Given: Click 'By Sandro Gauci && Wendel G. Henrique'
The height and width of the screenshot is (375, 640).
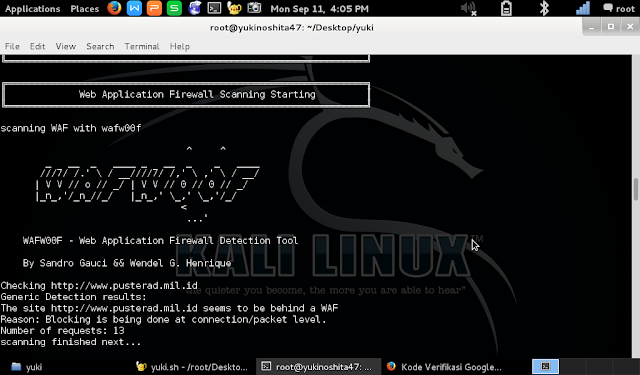Looking at the screenshot, I should [127, 263].
